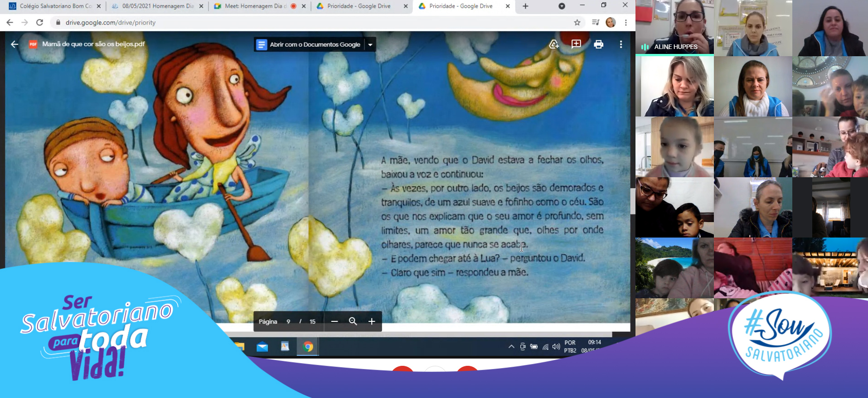Bookmark this page with the star icon
The height and width of the screenshot is (398, 868).
577,22
